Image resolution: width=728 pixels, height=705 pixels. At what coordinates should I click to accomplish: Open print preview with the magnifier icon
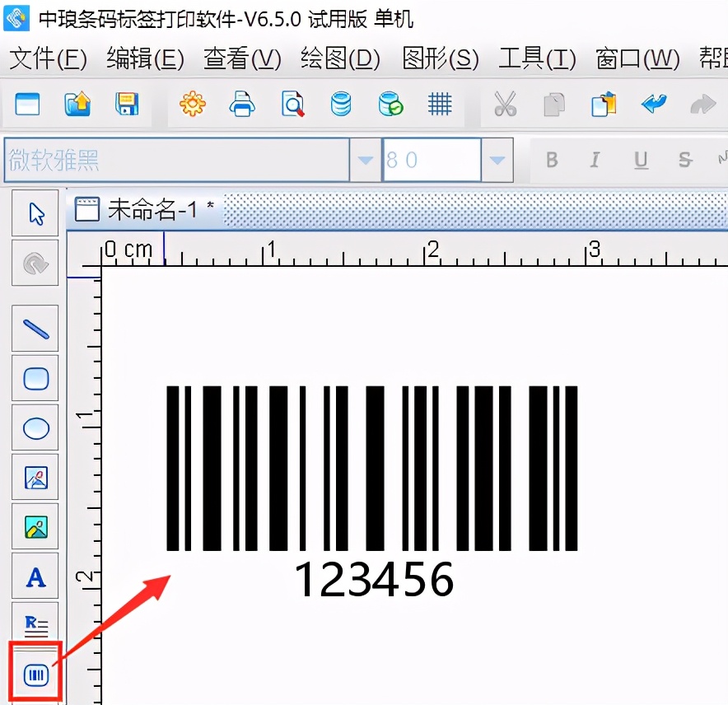[x=292, y=104]
